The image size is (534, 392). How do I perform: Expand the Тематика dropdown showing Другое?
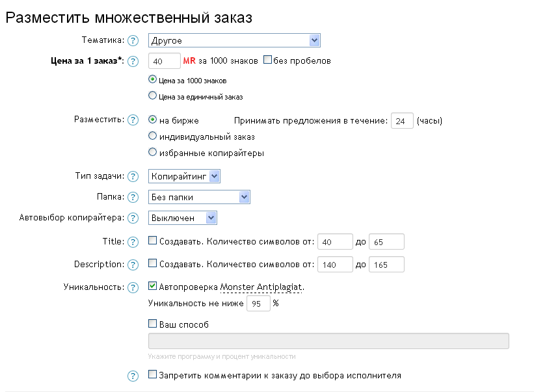tap(234, 40)
